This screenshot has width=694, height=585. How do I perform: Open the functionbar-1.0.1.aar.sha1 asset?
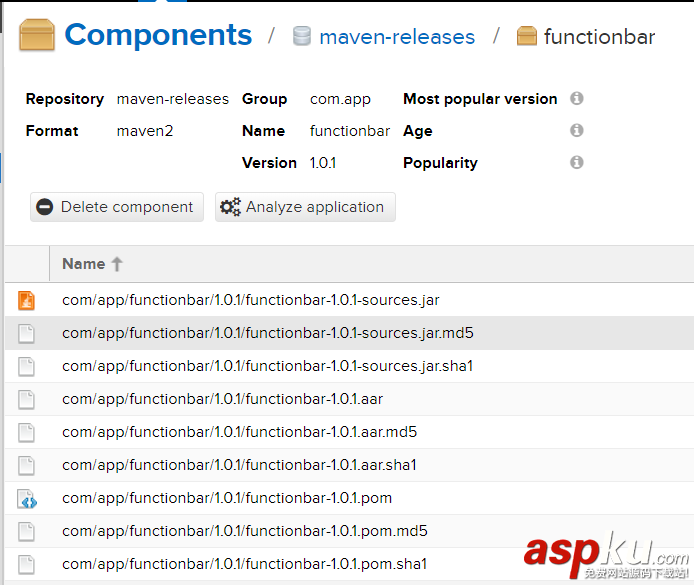coord(350,466)
